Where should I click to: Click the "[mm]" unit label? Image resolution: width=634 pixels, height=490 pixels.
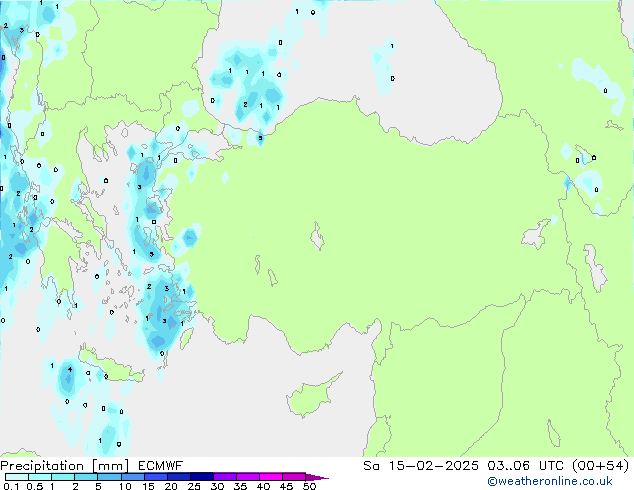(x=110, y=466)
